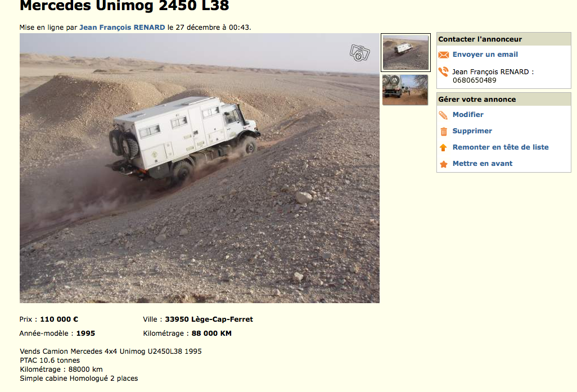The height and width of the screenshot is (392, 577).
Task: Click the orange envelope email icon
Action: pyautogui.click(x=443, y=55)
